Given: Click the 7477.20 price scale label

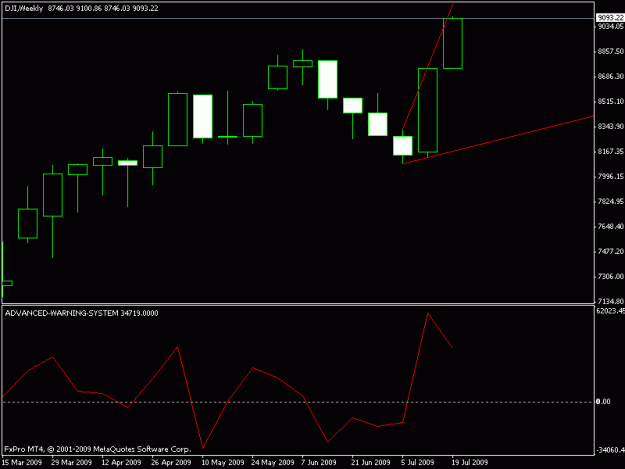Looking at the screenshot, I should (610, 251).
